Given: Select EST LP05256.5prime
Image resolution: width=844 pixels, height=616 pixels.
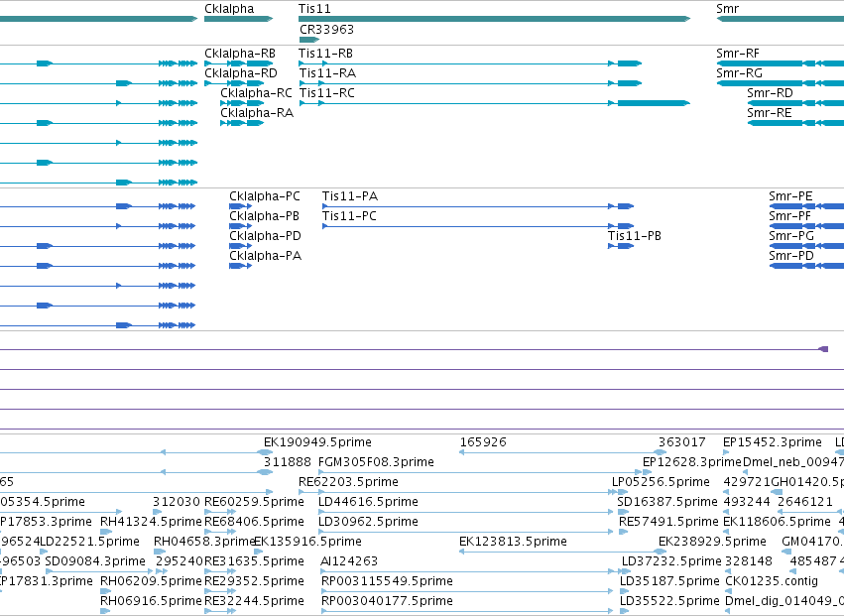Looking at the screenshot, I should [661, 482].
